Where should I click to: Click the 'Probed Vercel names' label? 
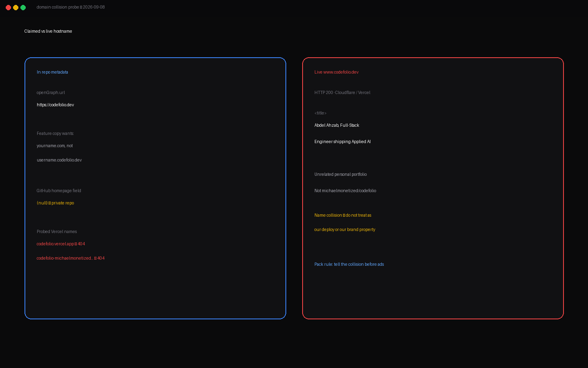pyautogui.click(x=57, y=231)
